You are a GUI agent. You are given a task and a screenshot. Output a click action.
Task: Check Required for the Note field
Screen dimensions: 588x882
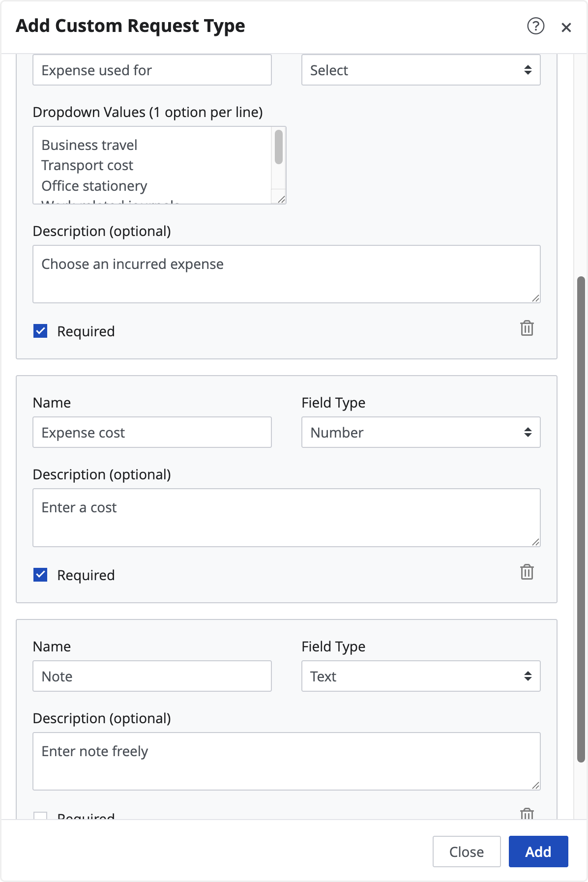pos(40,816)
